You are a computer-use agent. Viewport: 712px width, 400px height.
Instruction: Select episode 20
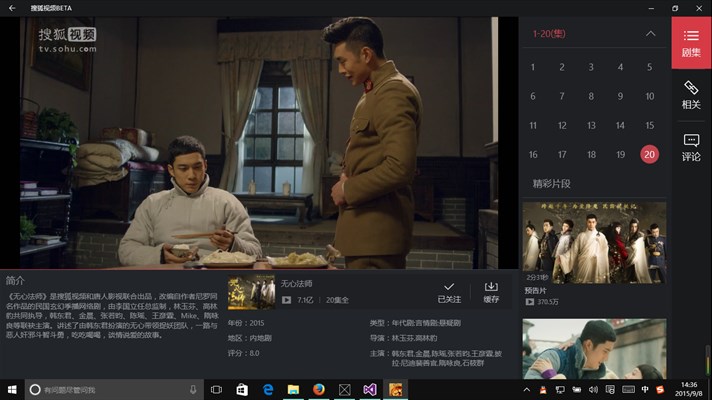(x=649, y=154)
